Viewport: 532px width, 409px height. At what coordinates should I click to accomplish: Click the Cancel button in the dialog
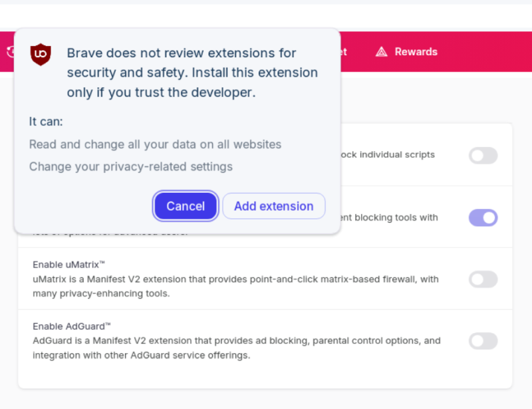[x=186, y=206]
